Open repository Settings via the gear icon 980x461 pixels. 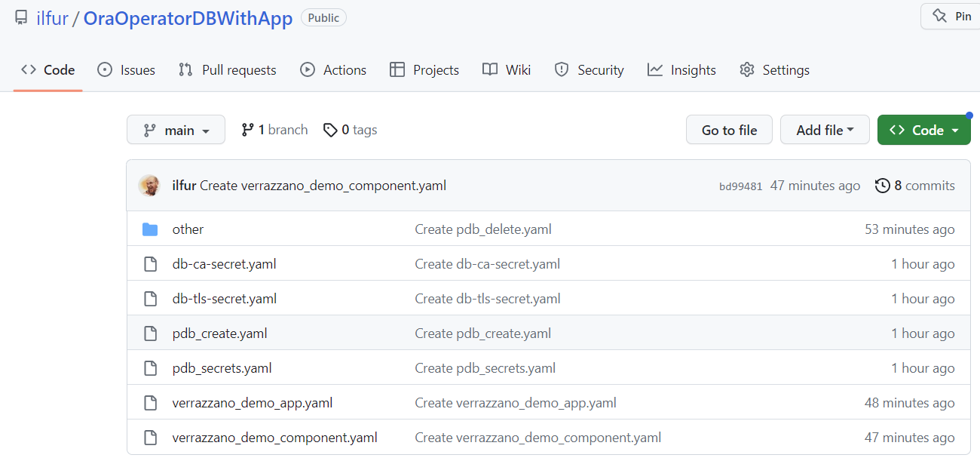coord(747,69)
